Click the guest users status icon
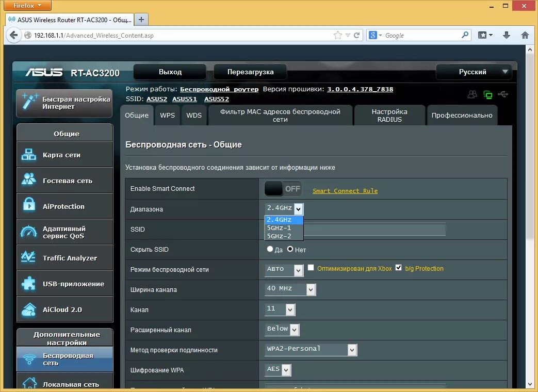Image resolution: width=538 pixels, height=392 pixels. click(472, 94)
